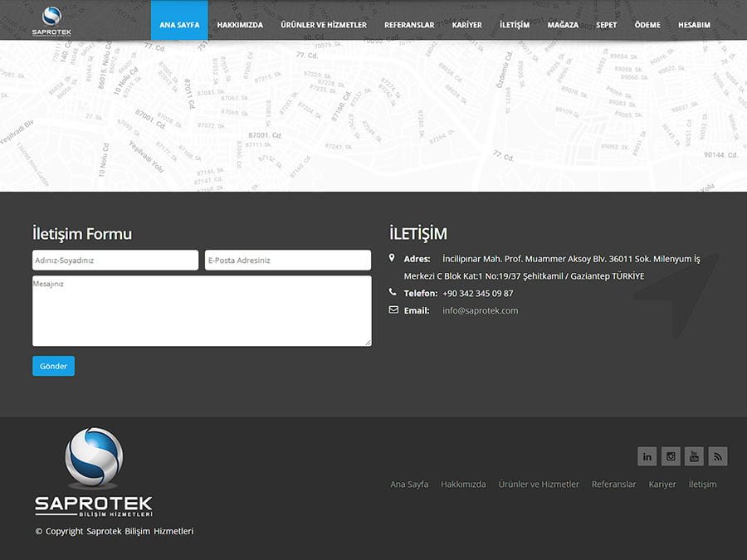Open the RSS feed icon
Image resolution: width=747 pixels, height=560 pixels.
[x=718, y=456]
